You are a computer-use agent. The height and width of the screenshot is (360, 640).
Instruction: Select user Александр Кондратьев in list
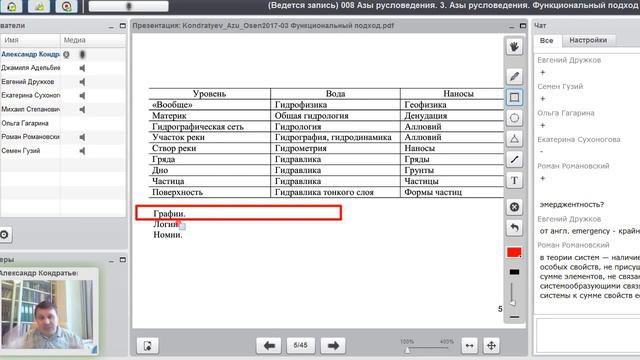(x=30, y=54)
